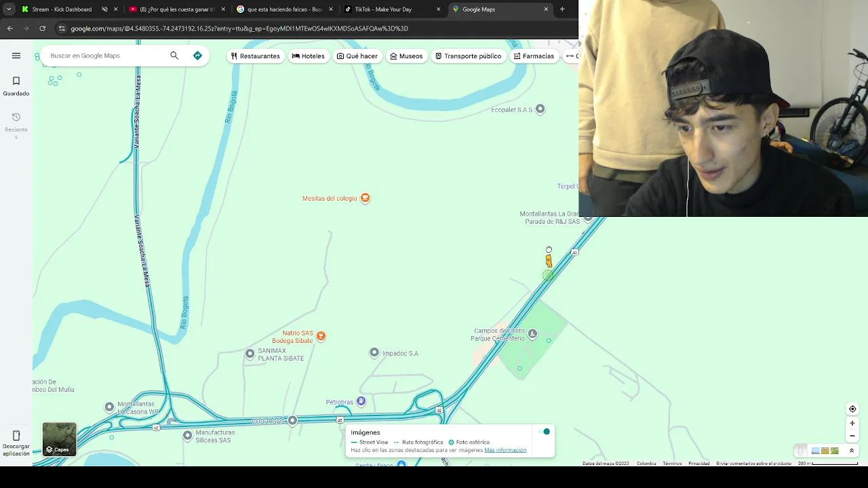Viewport: 868px width, 488px height.
Task: Filter map by Restaurantes
Action: tap(255, 56)
